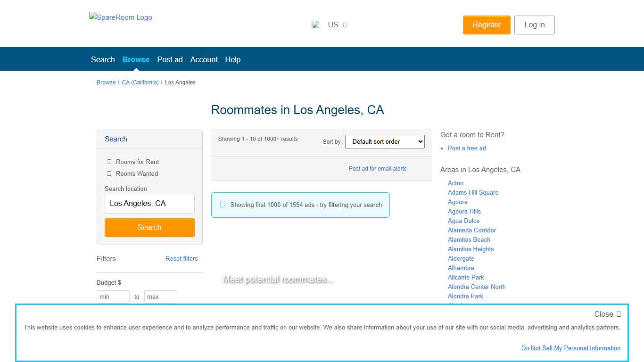Open the Reset filters link
Viewport: 644px width, 362px height.
pyautogui.click(x=182, y=258)
